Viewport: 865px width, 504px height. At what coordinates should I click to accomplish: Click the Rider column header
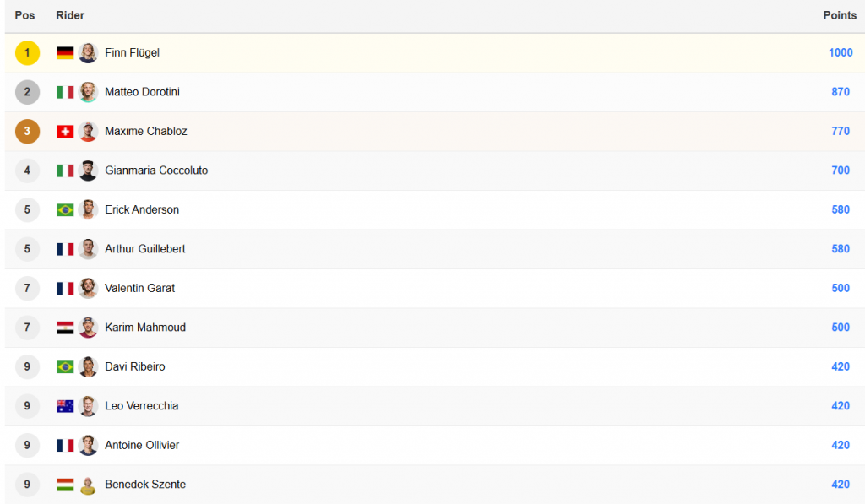70,16
